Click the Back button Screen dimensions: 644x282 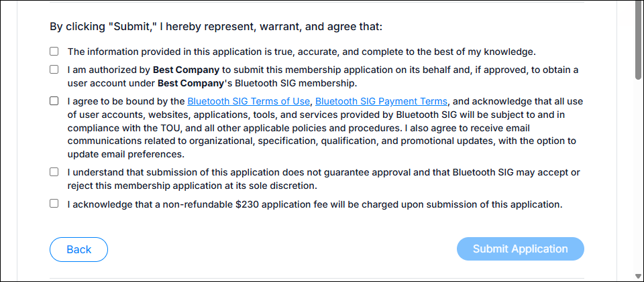point(78,249)
